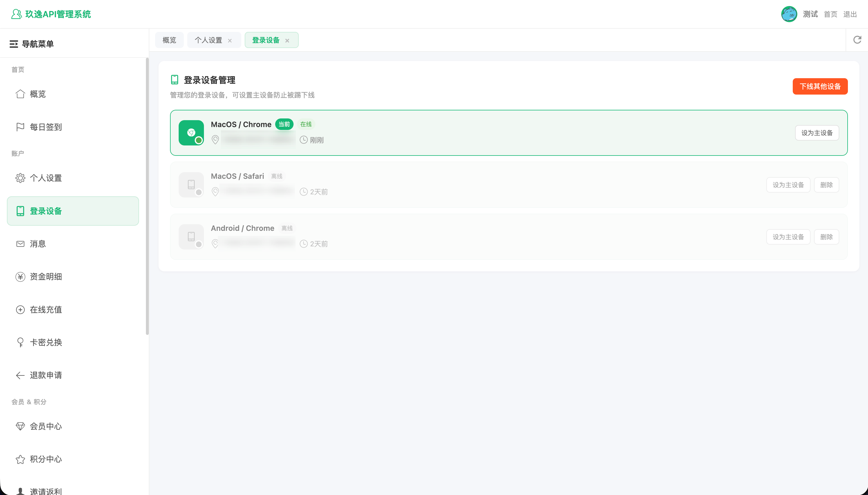Screen dimensions: 868x495
Task: Click the 玖逸API管理系统 title text
Action: point(58,14)
